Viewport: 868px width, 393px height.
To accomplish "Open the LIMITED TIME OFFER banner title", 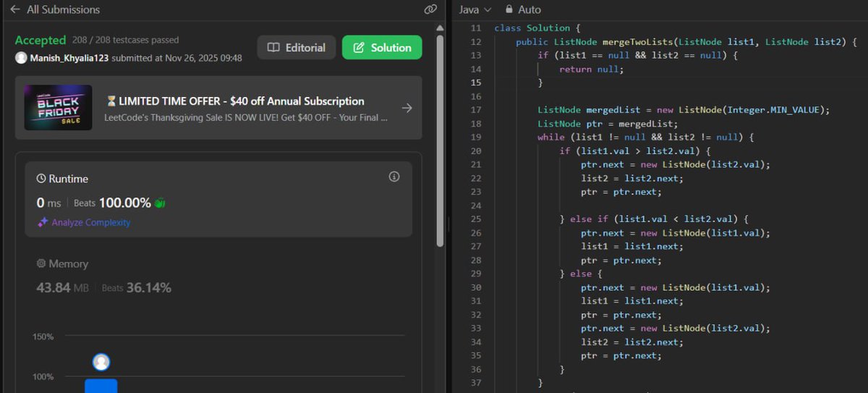I will 235,101.
